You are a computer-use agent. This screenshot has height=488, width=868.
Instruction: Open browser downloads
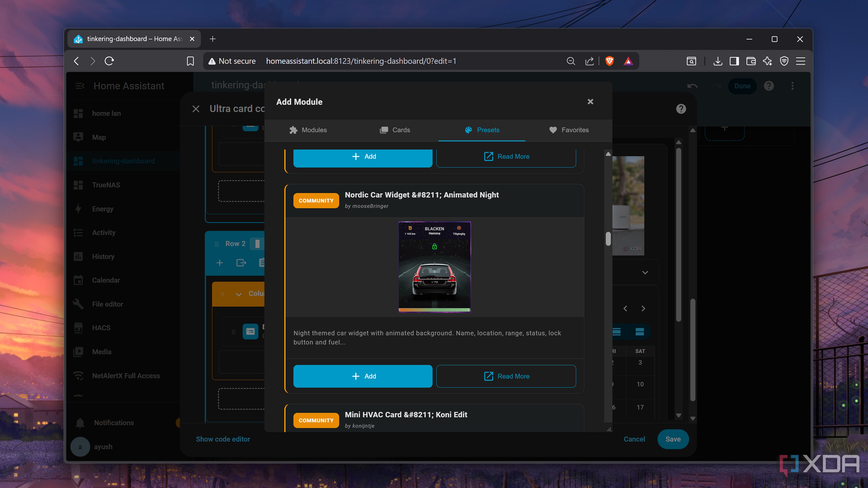pyautogui.click(x=718, y=61)
